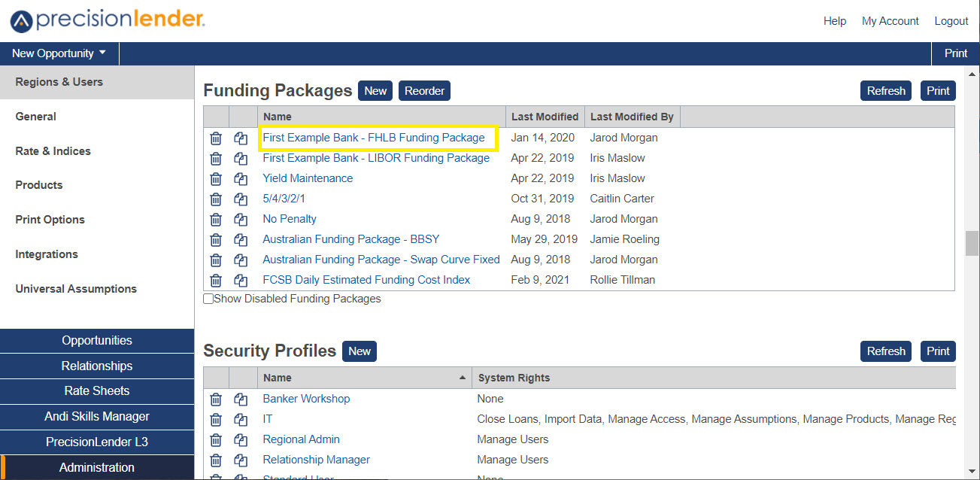Sort Security Profiles by Name column

pyautogui.click(x=365, y=378)
